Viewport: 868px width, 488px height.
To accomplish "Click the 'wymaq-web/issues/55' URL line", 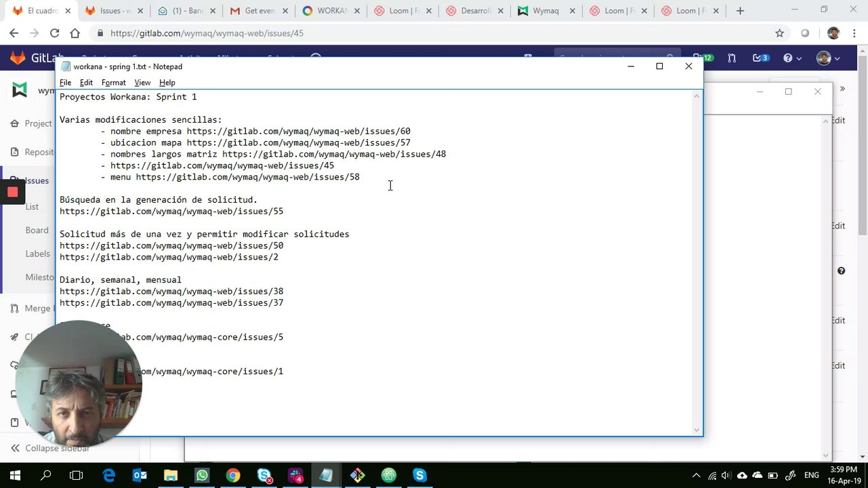I will (171, 211).
